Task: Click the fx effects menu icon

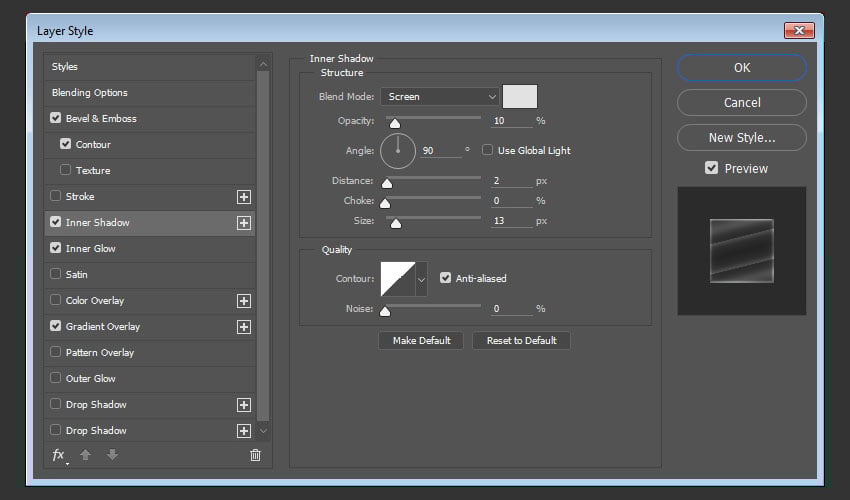Action: click(x=59, y=455)
